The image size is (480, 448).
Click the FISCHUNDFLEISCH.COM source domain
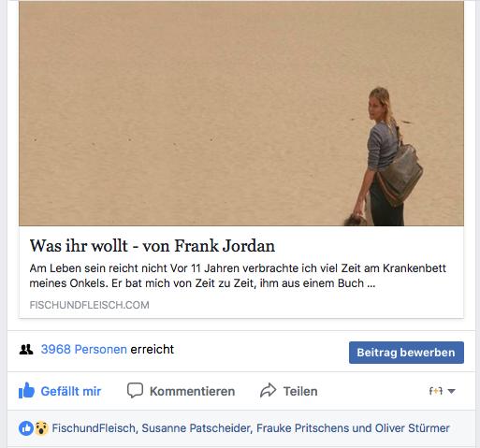(x=90, y=305)
